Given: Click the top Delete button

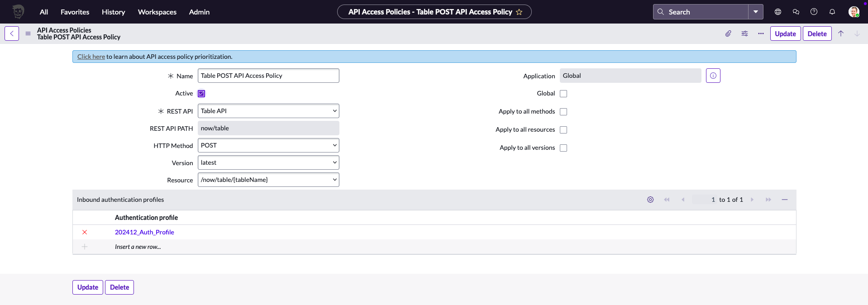Looking at the screenshot, I should click(817, 33).
